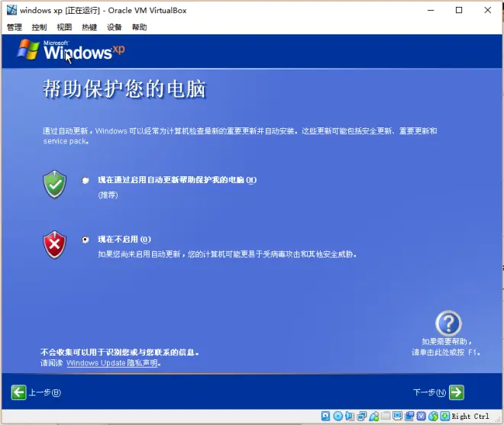Open the Windows Update 隐私声明 link
Screen dimensions: 504x425
point(112,363)
